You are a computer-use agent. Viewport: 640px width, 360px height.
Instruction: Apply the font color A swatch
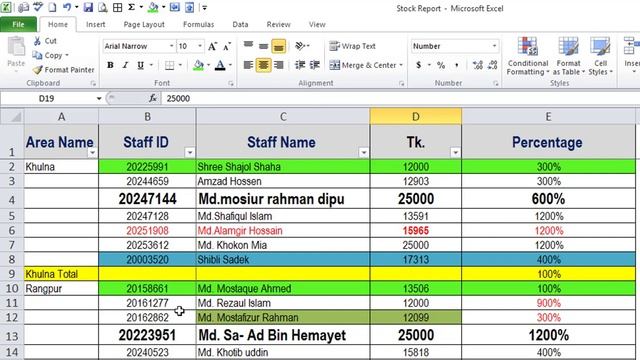click(220, 65)
